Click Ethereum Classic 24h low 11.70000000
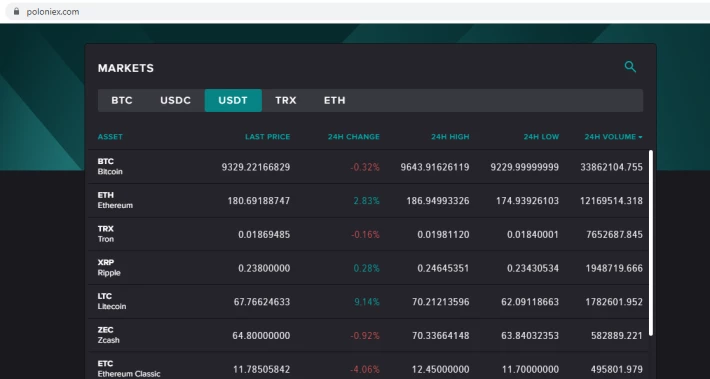Viewport: 710px width, 379px height. (x=530, y=369)
